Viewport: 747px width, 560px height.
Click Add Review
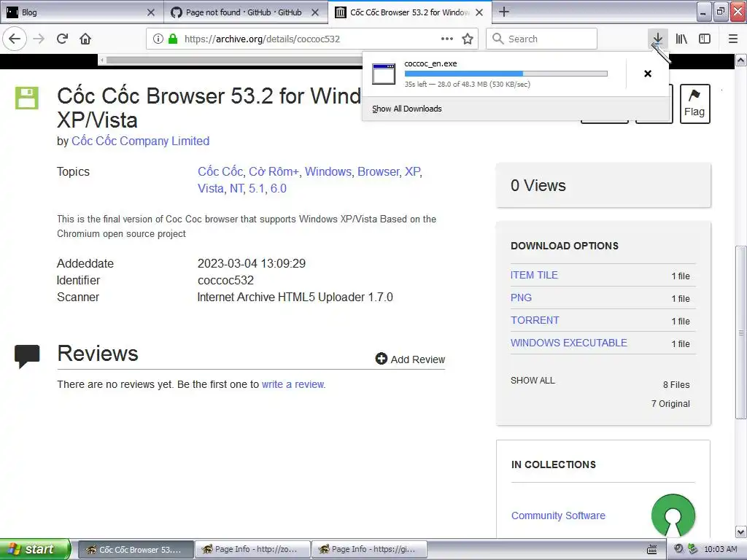(410, 359)
